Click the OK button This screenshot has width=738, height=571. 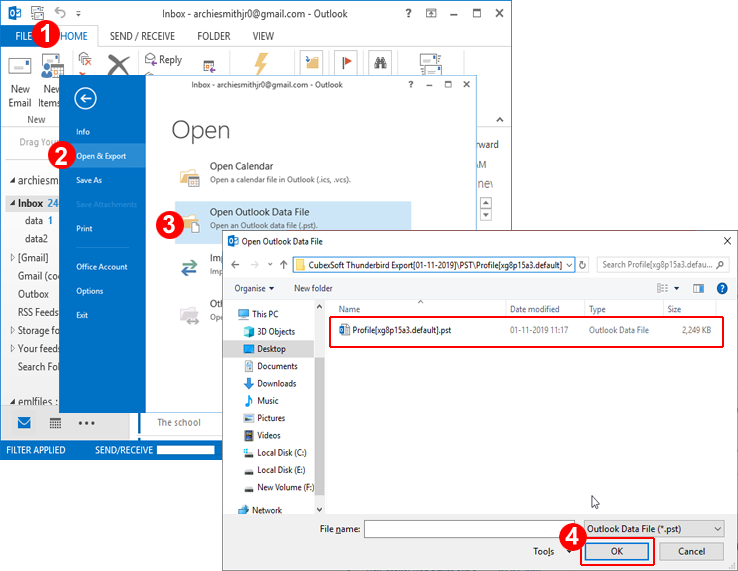pos(617,551)
